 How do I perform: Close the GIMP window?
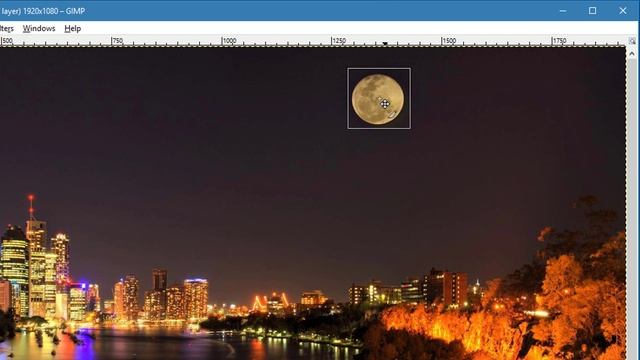623,11
